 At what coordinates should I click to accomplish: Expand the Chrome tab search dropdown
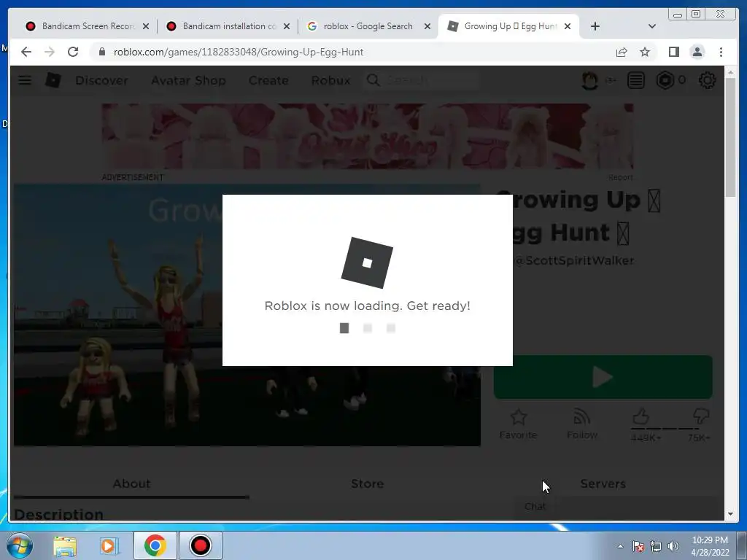(651, 26)
